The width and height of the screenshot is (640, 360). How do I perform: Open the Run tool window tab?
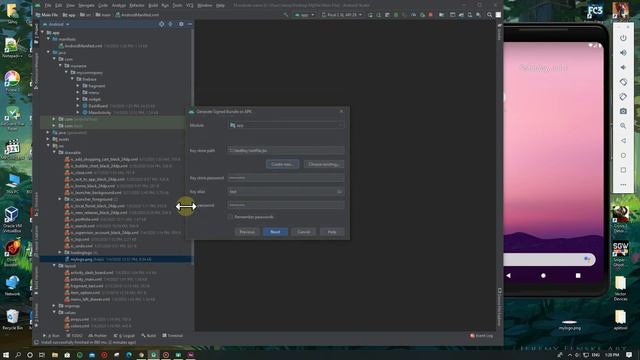(x=51, y=336)
